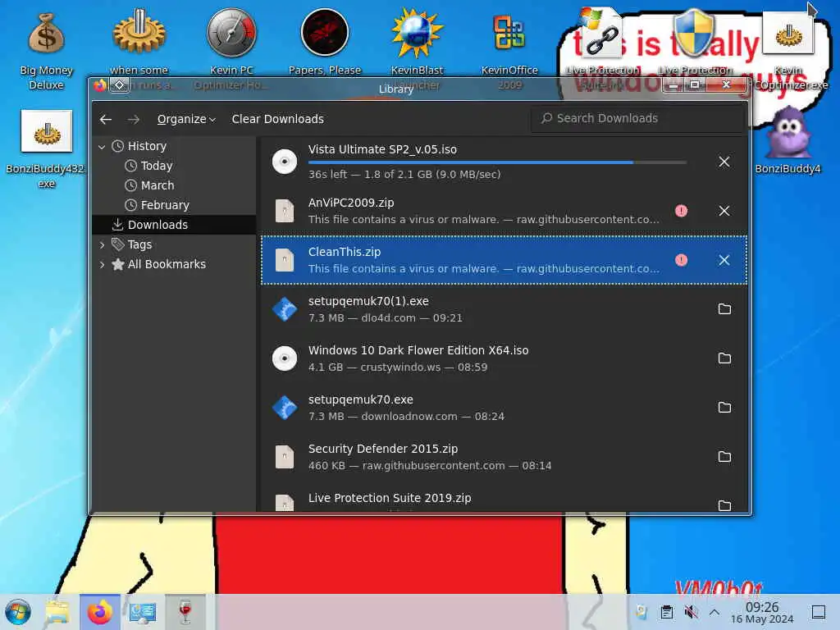This screenshot has width=840, height=630.
Task: Click Clear Downloads
Action: (277, 119)
